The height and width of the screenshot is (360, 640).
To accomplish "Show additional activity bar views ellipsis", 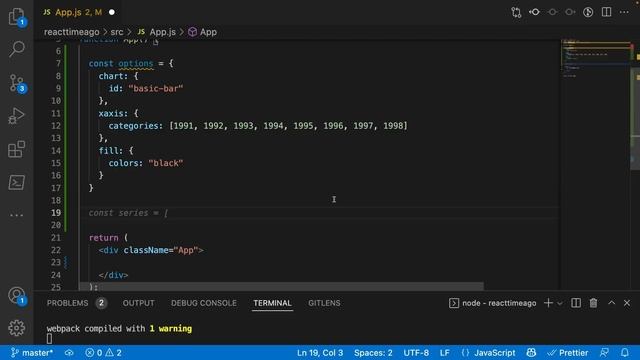I will click(x=16, y=215).
